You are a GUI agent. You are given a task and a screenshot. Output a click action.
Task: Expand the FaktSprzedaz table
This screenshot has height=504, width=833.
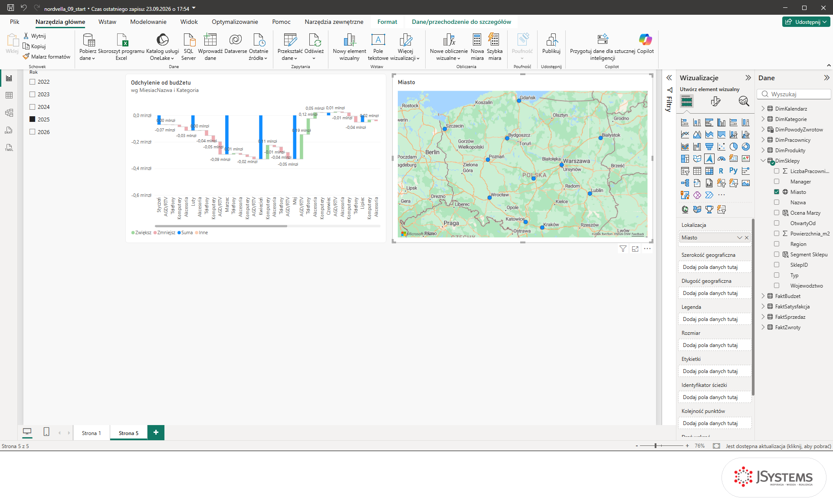point(763,317)
